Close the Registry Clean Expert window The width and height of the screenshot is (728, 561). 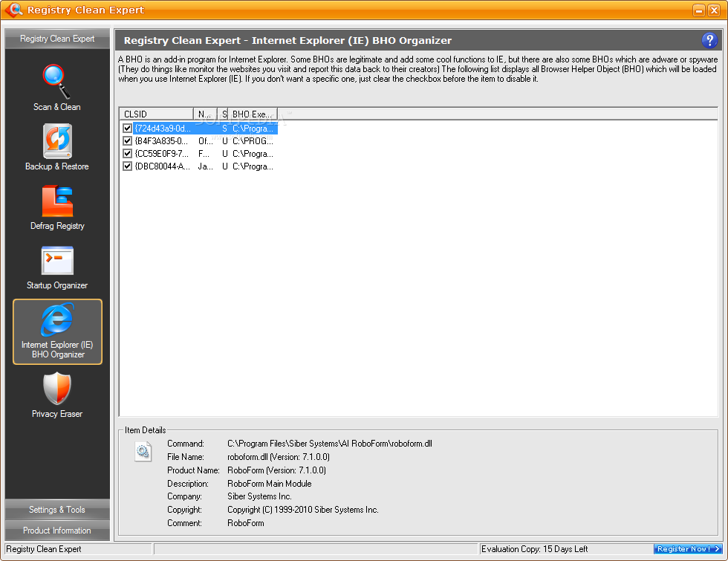(x=714, y=10)
